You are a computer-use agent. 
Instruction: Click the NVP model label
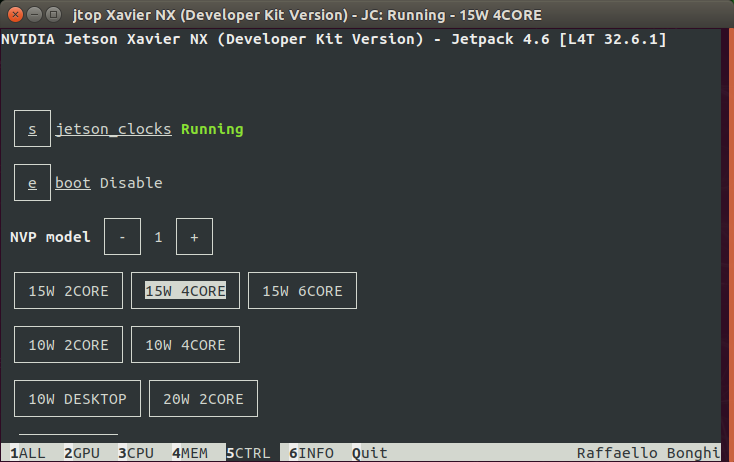(x=50, y=237)
